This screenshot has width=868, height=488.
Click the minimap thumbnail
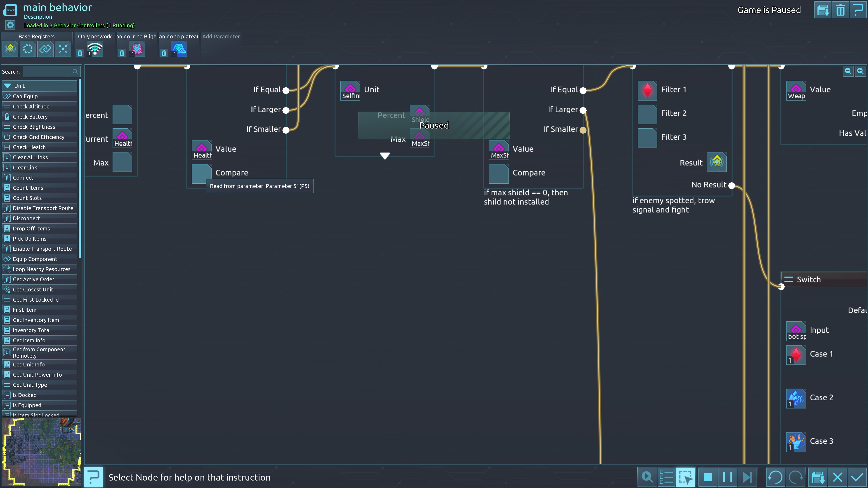[41, 451]
